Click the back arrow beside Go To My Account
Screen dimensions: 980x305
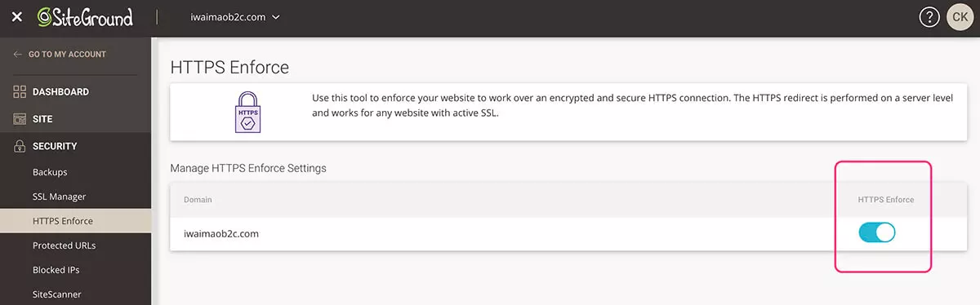click(18, 55)
